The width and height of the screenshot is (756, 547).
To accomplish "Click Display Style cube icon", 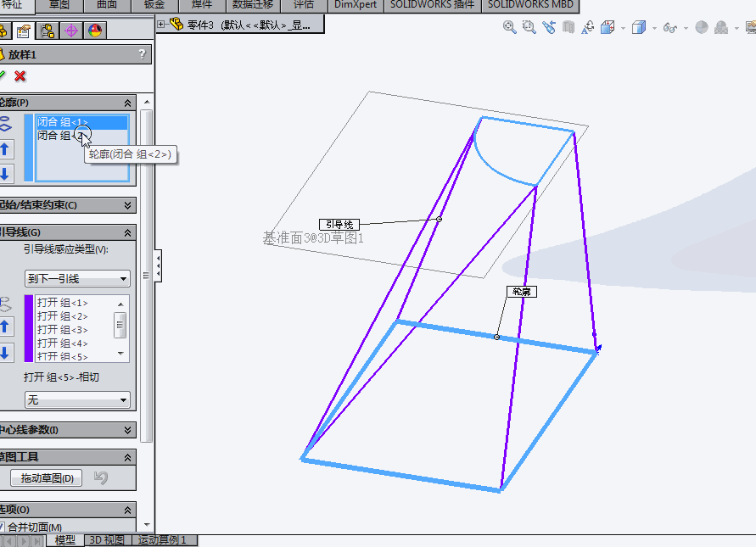I will click(639, 27).
